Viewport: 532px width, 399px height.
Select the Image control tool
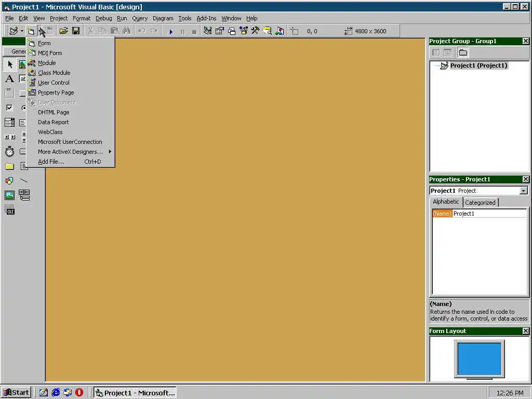click(x=9, y=195)
